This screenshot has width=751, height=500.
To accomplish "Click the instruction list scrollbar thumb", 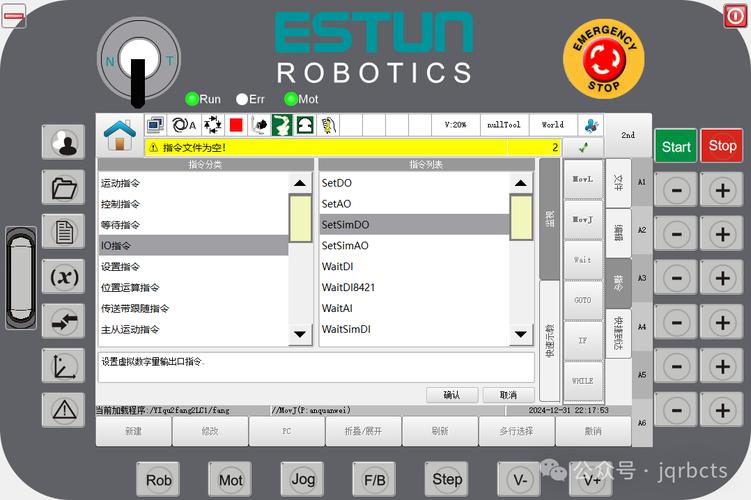I will click(521, 217).
